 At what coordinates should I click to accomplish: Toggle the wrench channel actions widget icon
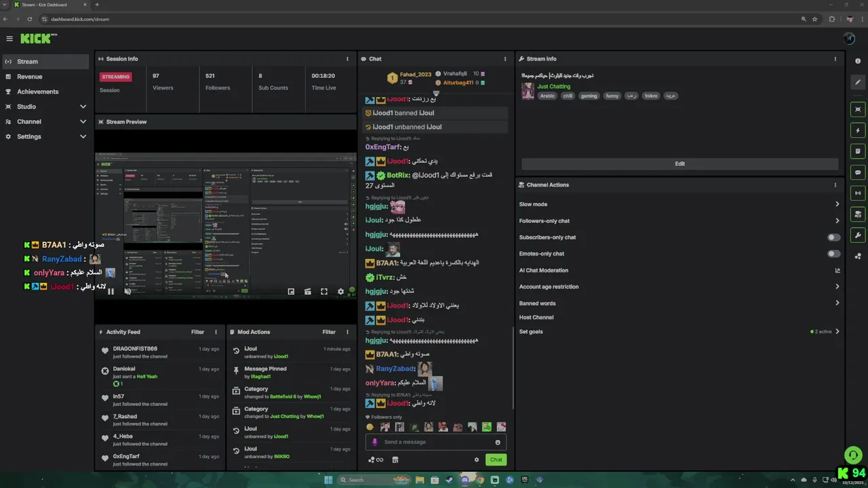coord(858,235)
